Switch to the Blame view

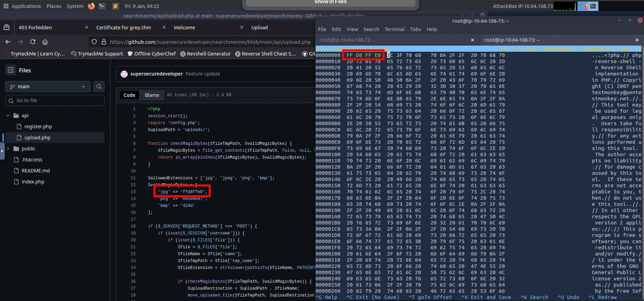point(152,95)
